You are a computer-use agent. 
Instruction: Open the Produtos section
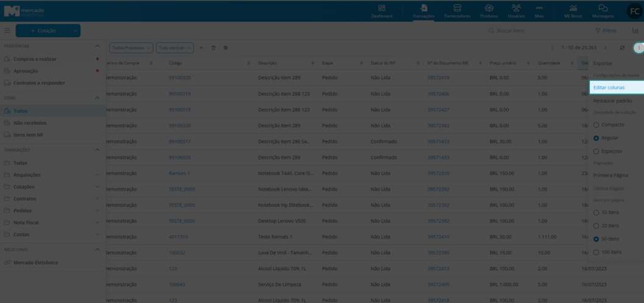pyautogui.click(x=489, y=11)
